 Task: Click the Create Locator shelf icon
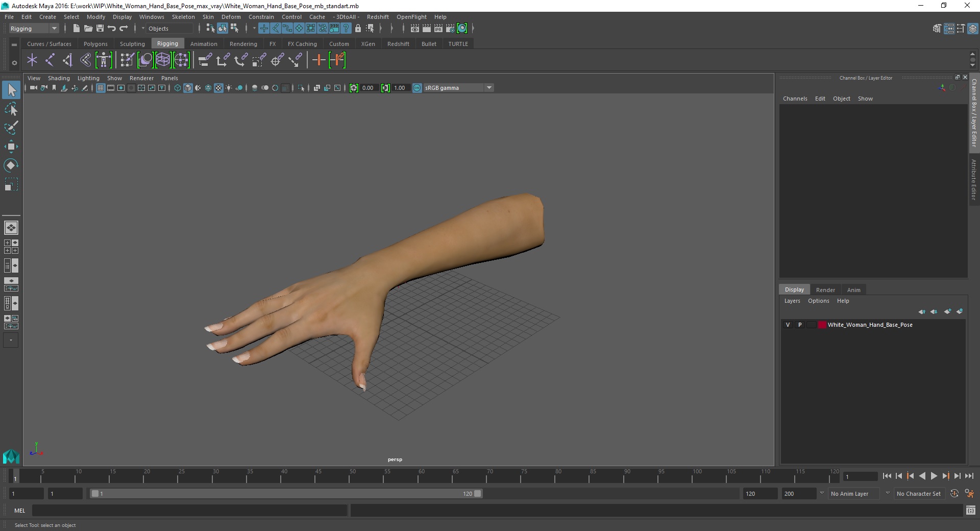(x=32, y=60)
